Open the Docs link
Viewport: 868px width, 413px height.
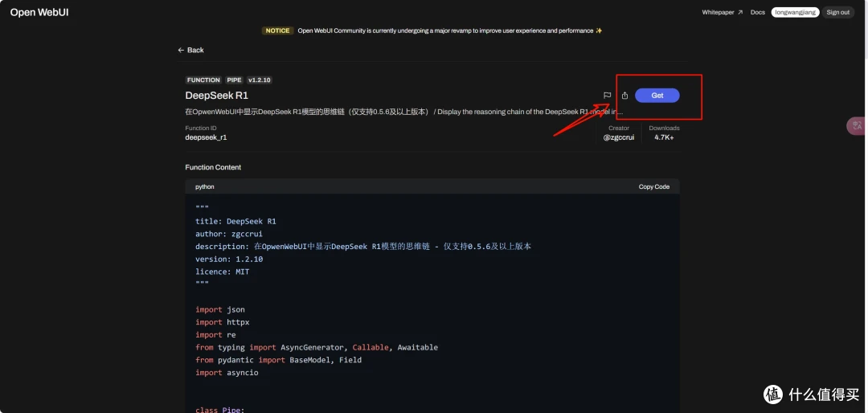coord(758,12)
